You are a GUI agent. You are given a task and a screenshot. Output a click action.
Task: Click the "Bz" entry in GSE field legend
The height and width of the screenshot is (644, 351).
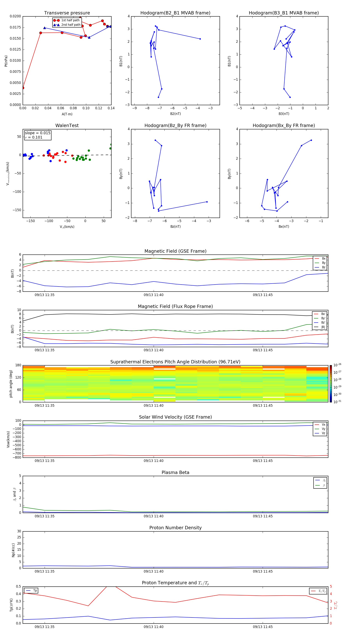pos(320,267)
